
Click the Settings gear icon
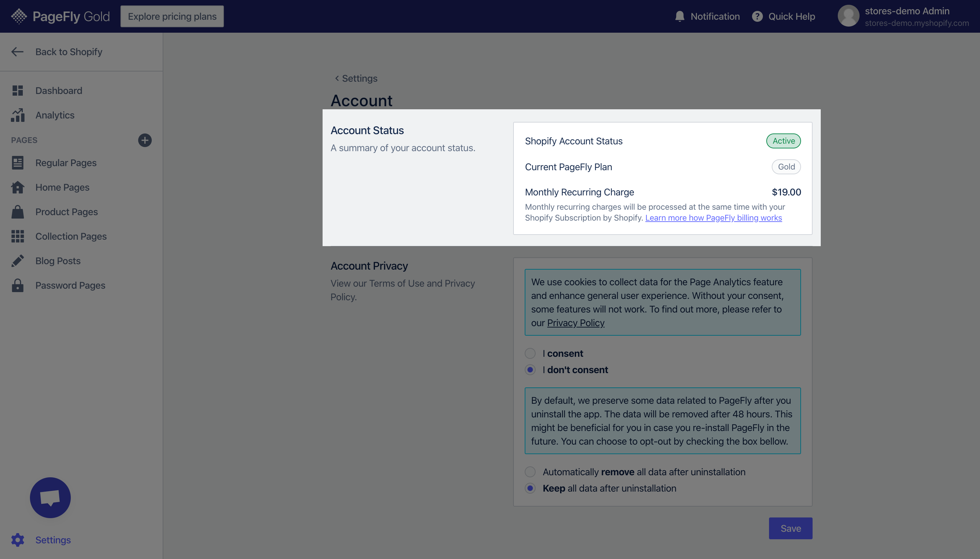18,540
